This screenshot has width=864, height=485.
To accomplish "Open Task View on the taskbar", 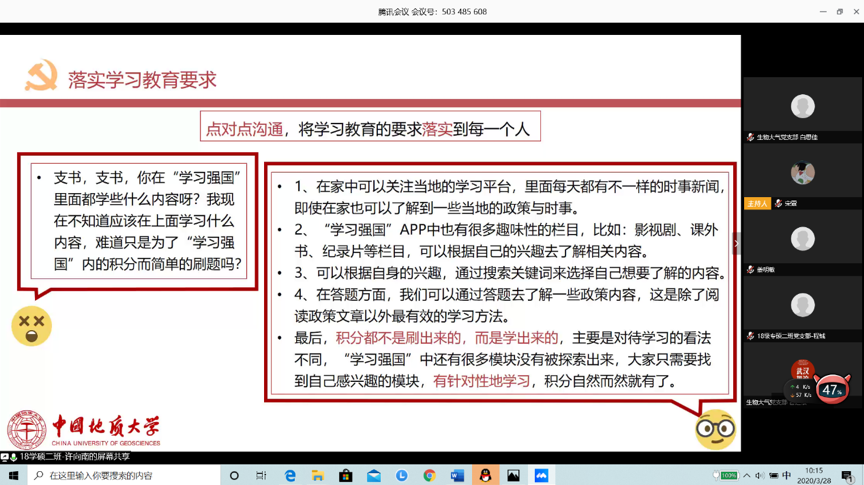I will click(x=261, y=476).
